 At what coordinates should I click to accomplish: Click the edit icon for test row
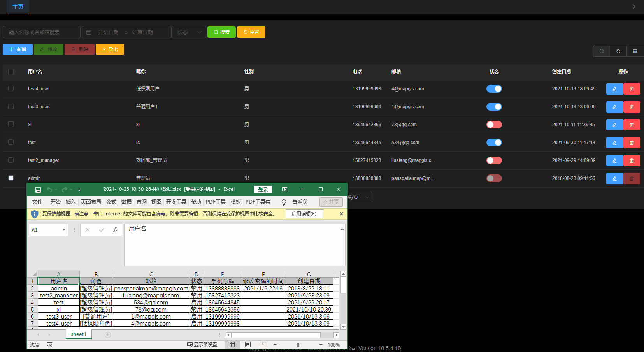[614, 143]
